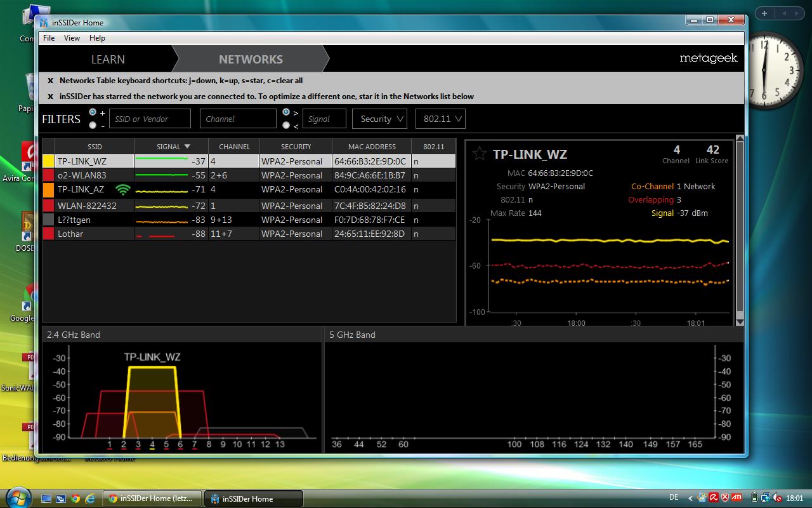812x508 pixels.
Task: Sort by Signal column header arrow
Action: tap(187, 146)
